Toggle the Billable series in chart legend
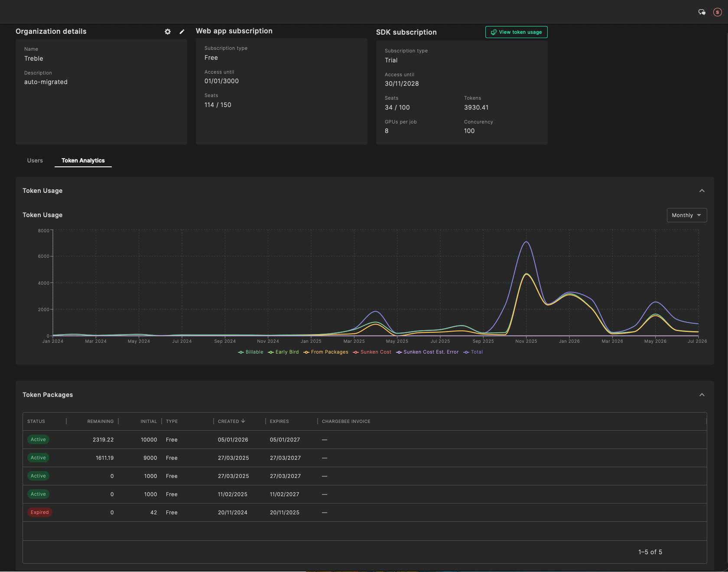This screenshot has height=572, width=728. 250,352
